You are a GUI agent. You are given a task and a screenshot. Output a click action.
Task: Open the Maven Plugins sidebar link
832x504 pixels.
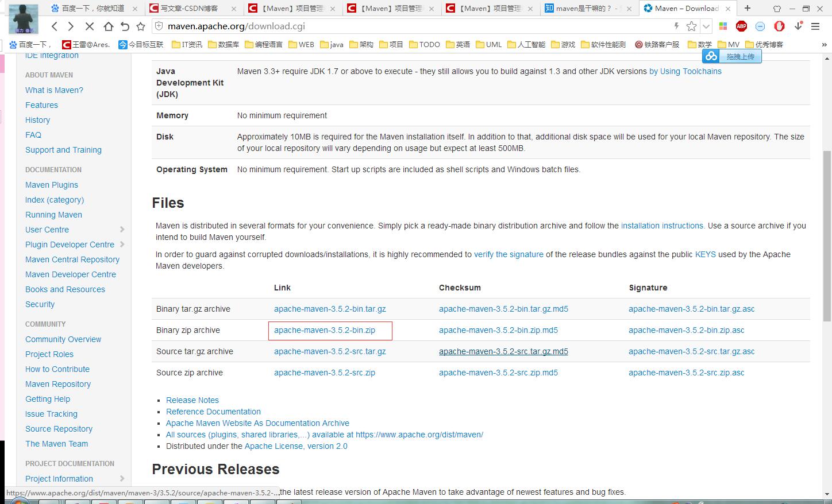tap(52, 185)
